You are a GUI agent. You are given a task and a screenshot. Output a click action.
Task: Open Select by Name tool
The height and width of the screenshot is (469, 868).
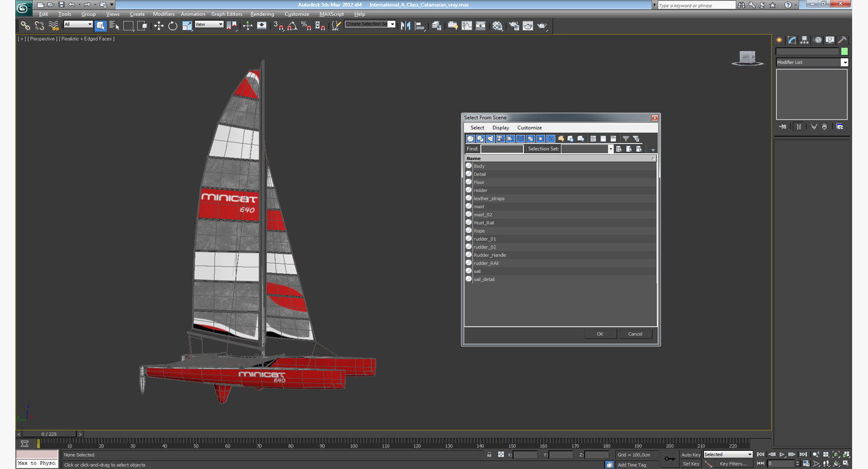[x=114, y=26]
